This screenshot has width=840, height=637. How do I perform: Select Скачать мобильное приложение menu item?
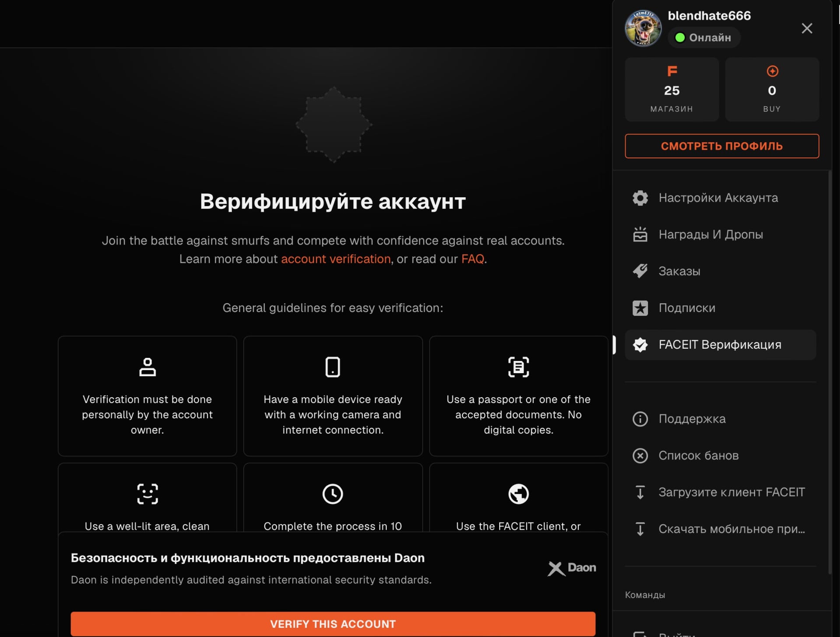click(721, 529)
